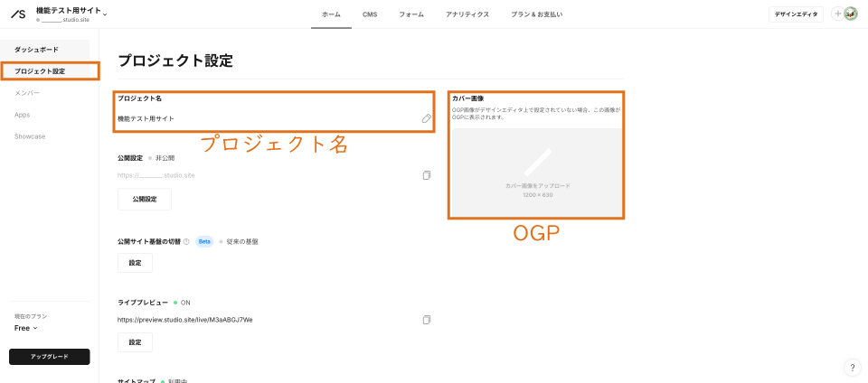Image resolution: width=868 pixels, height=383 pixels.
Task: Show info about 公開サイト基盤の切替
Action: pos(186,241)
